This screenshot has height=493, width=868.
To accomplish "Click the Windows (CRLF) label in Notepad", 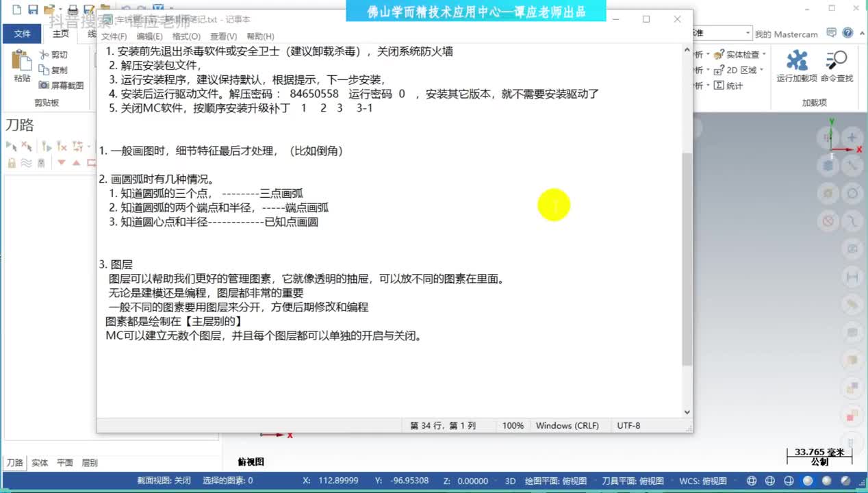I will click(x=567, y=425).
